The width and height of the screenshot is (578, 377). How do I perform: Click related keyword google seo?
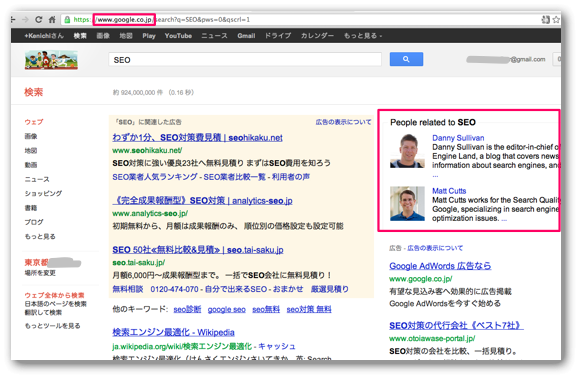point(227,309)
